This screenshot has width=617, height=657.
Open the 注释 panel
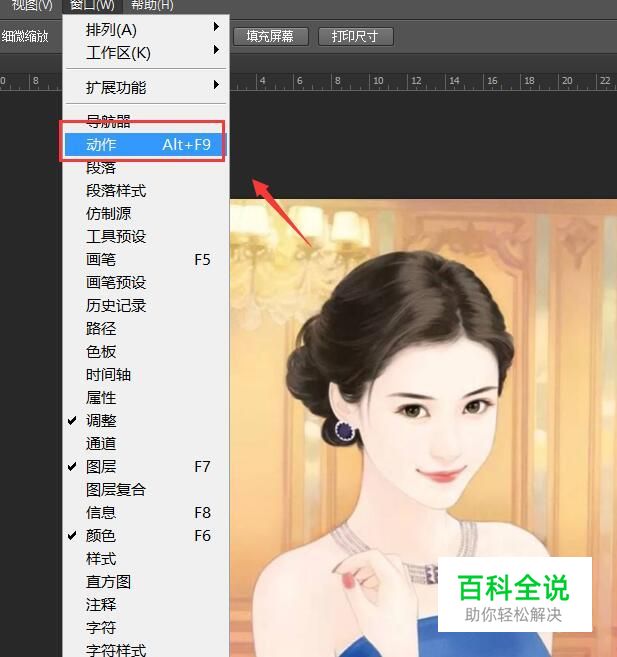[x=146, y=605]
